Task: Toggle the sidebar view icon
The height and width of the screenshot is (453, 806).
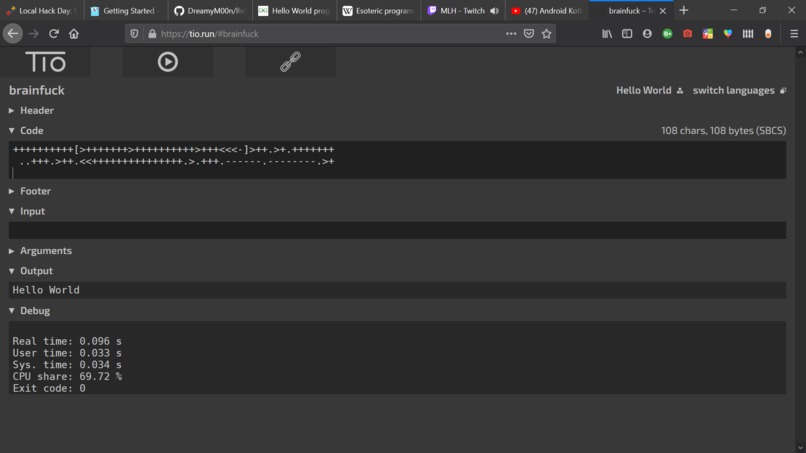Action: 627,33
